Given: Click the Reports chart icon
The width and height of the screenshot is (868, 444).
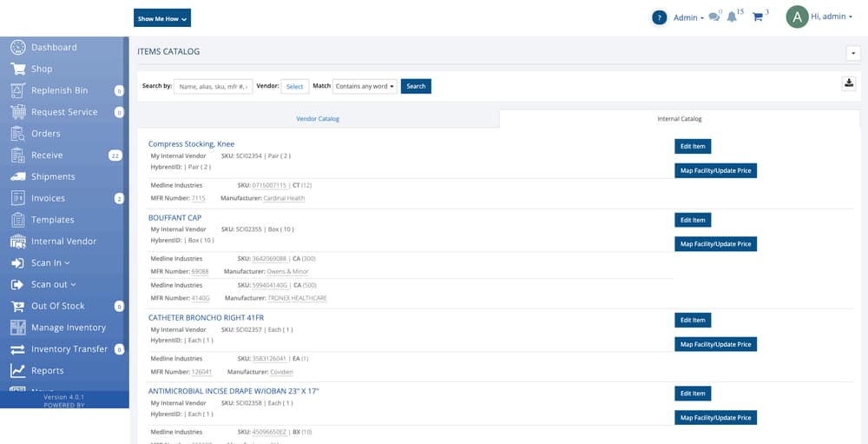Looking at the screenshot, I should click(x=17, y=371).
